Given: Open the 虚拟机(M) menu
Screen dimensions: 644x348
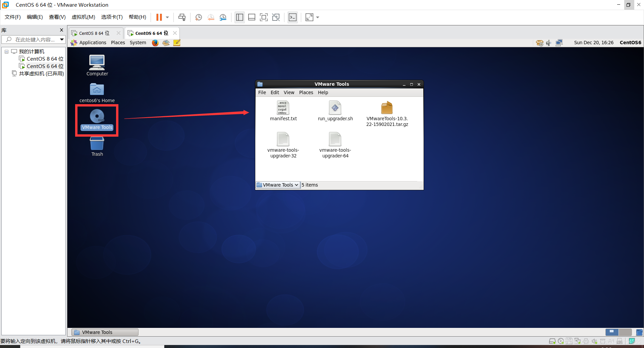Looking at the screenshot, I should point(83,17).
